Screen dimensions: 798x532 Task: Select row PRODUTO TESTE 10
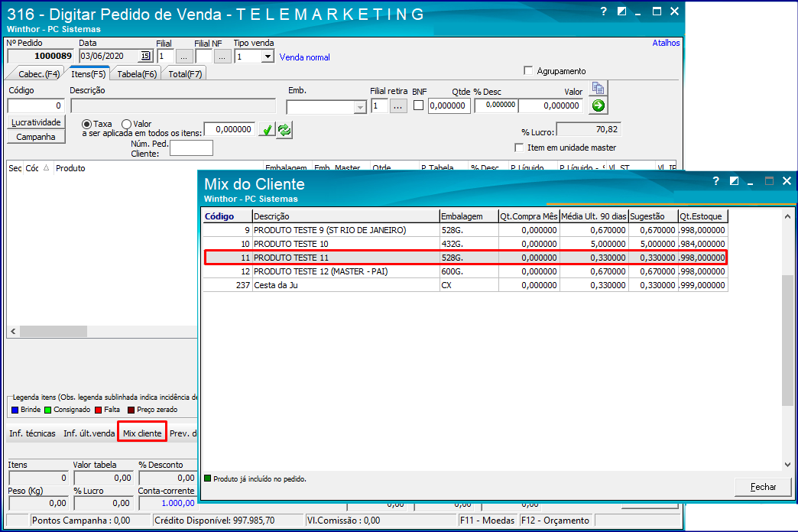(x=465, y=244)
